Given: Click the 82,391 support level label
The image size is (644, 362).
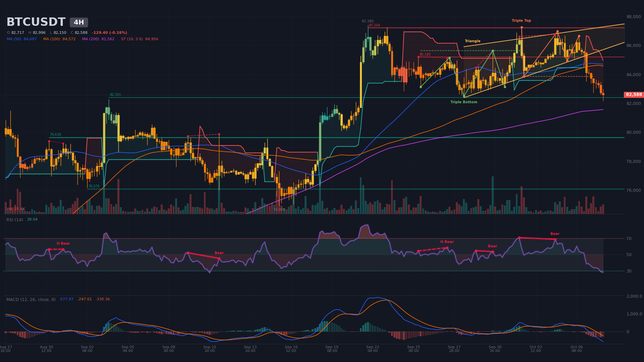Looking at the screenshot, I should coord(115,95).
